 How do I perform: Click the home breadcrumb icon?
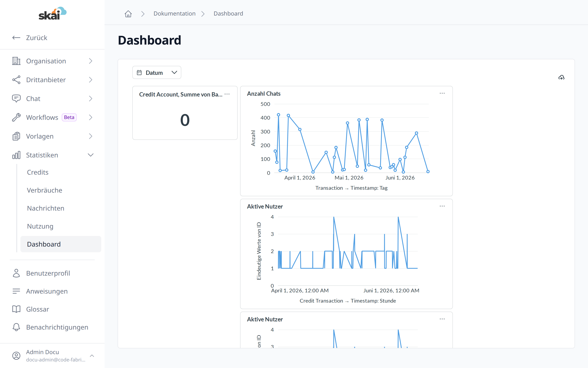pyautogui.click(x=128, y=14)
